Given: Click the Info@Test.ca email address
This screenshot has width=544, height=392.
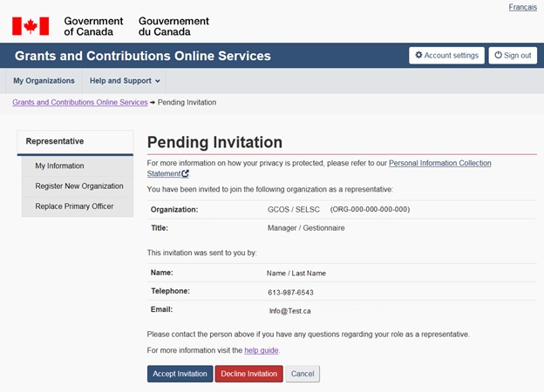Looking at the screenshot, I should pyautogui.click(x=290, y=311).
